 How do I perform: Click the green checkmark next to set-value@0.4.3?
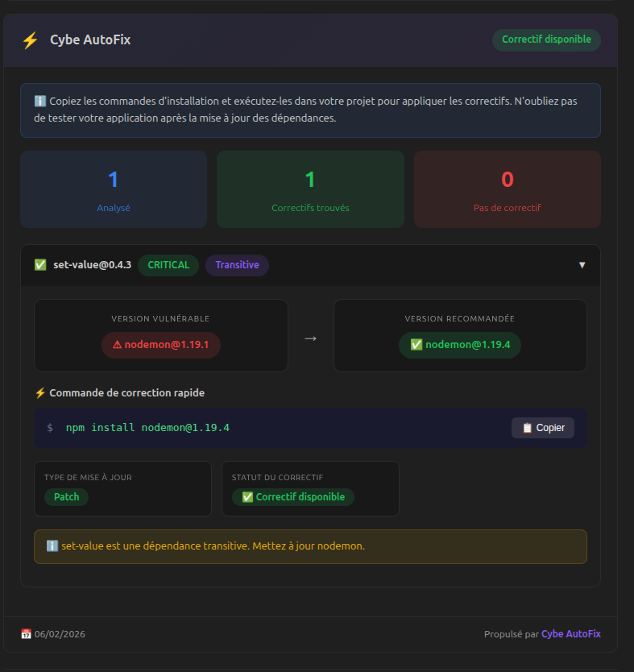tap(39, 264)
